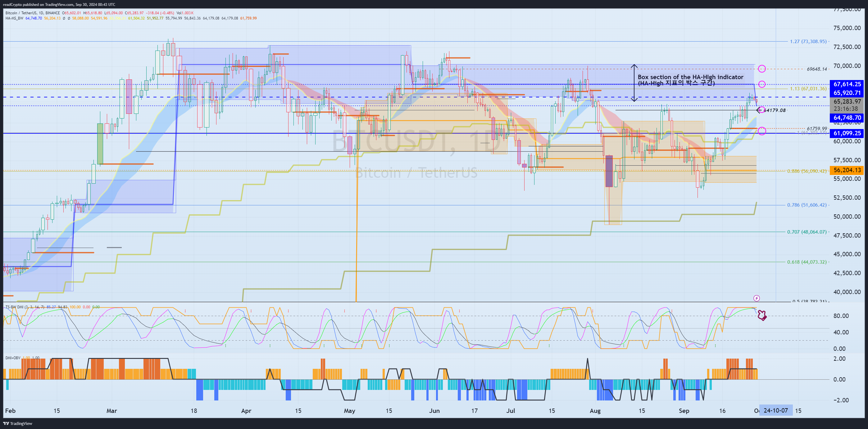Click the readCrypto published on TradingView.com header text
868x429 pixels.
coord(59,4)
